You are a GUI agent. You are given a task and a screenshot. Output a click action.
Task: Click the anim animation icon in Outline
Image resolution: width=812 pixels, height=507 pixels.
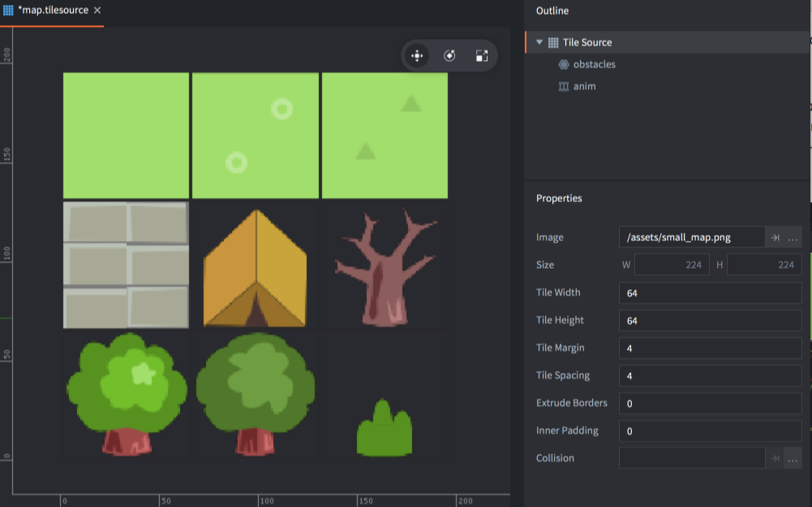pyautogui.click(x=564, y=86)
